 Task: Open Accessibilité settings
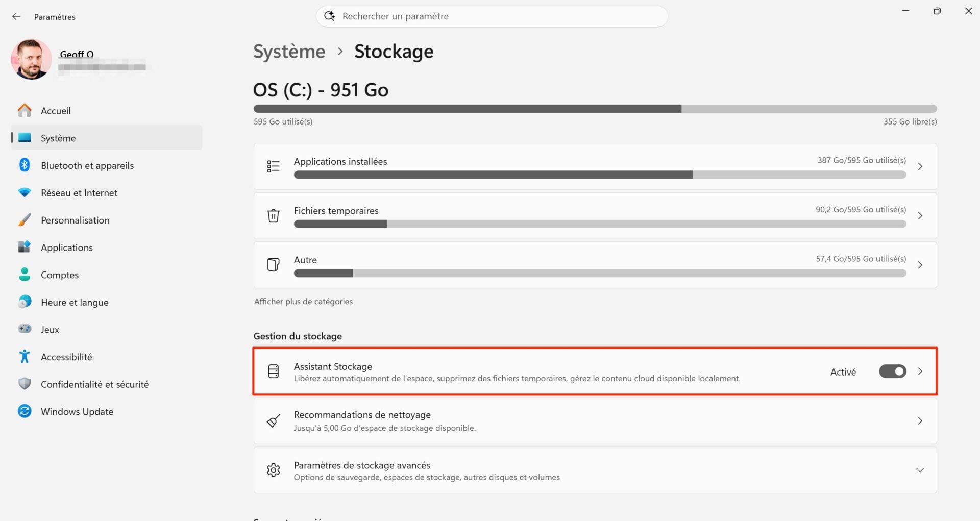pyautogui.click(x=66, y=357)
